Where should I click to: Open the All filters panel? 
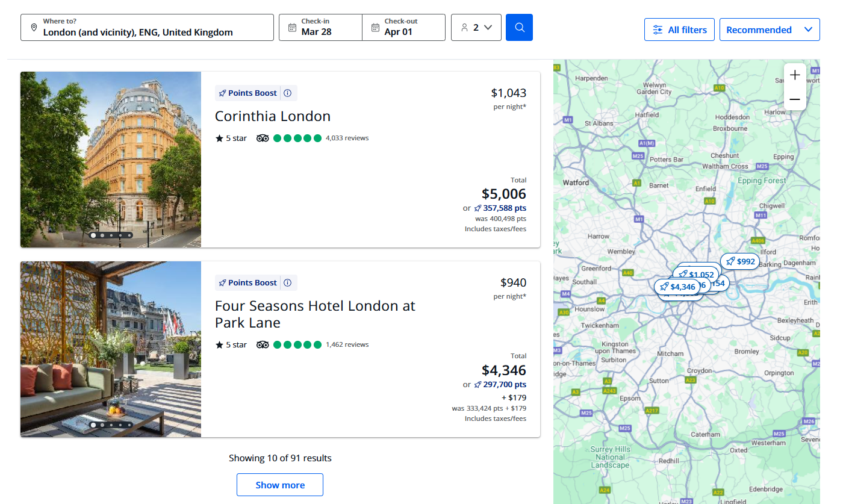click(x=679, y=30)
